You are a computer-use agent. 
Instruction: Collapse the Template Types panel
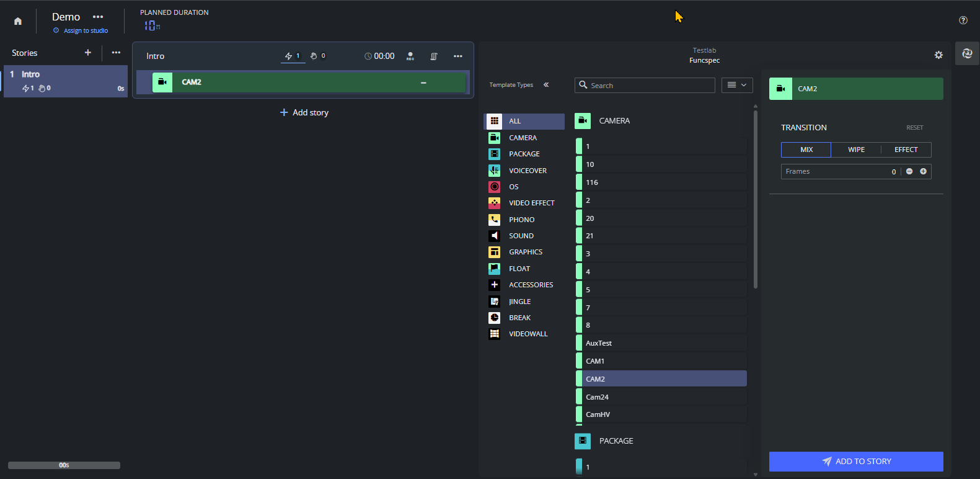[x=546, y=85]
